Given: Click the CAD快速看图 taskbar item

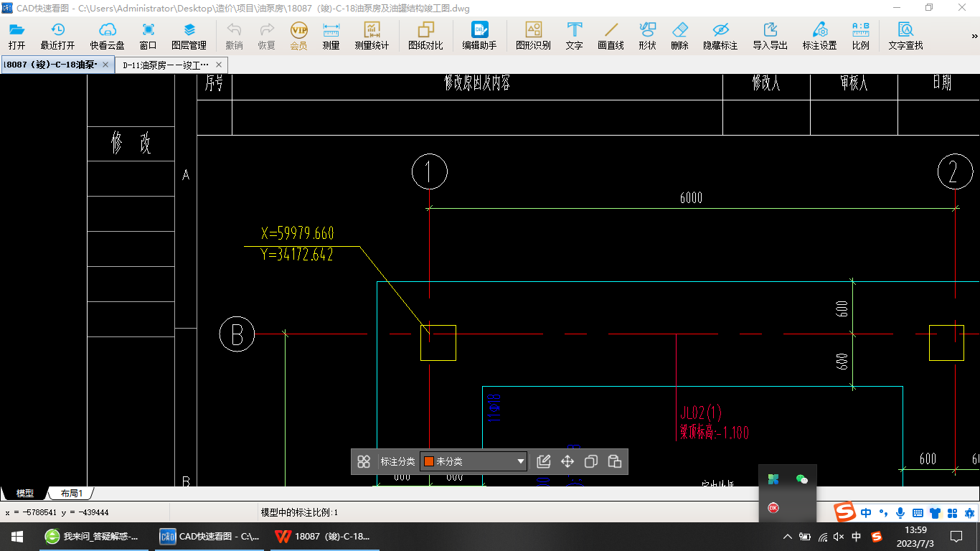Looking at the screenshot, I should click(x=209, y=536).
